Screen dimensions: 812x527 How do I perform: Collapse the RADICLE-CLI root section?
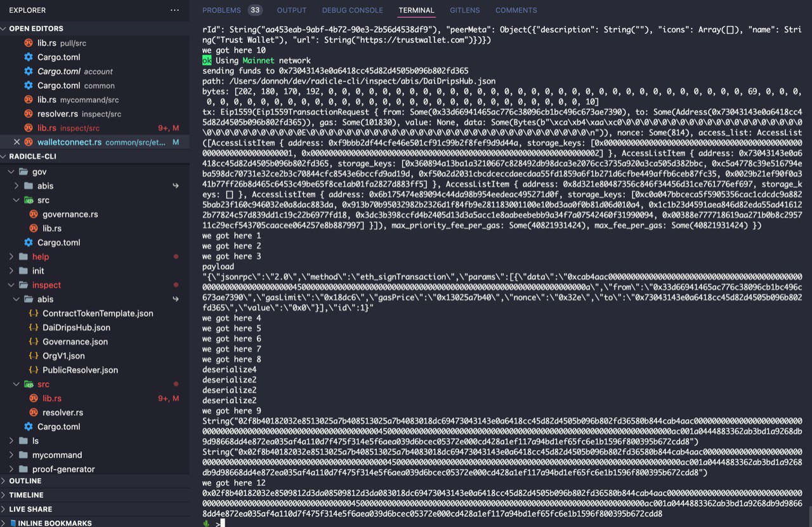pyautogui.click(x=4, y=156)
